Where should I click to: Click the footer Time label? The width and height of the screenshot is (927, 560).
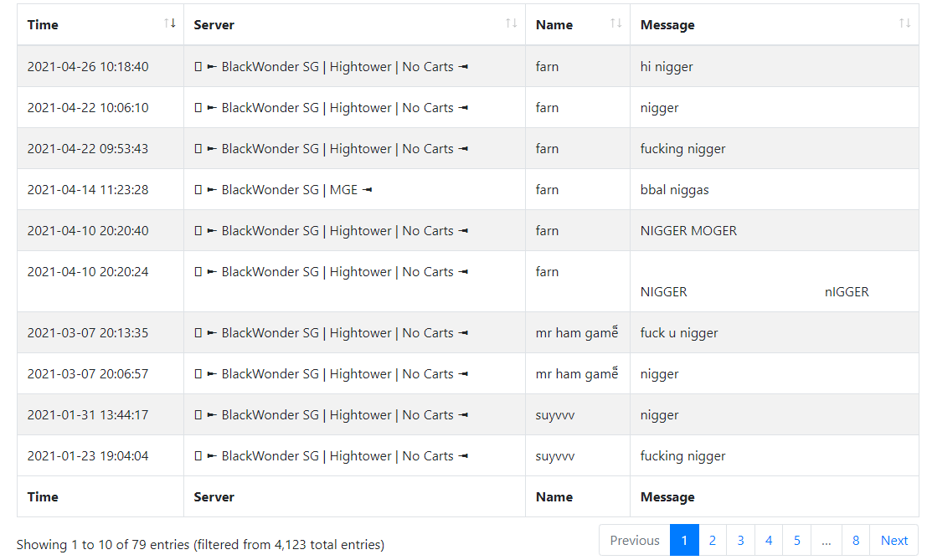[43, 496]
